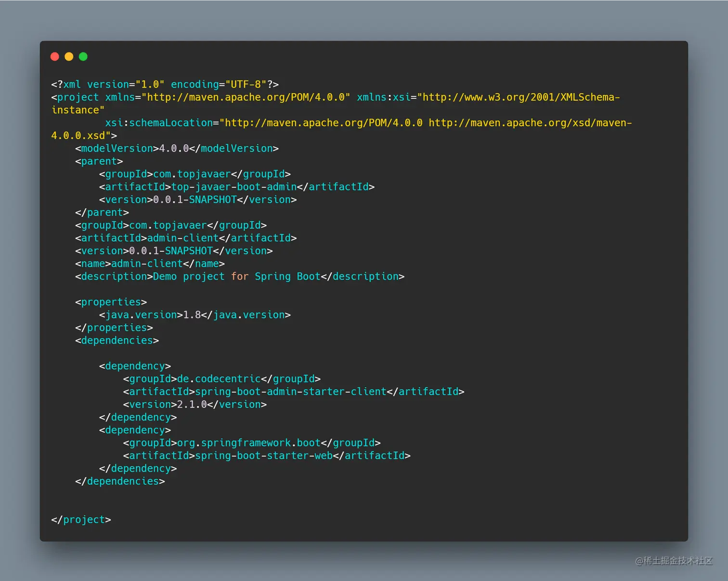Click the green maximize dot
The image size is (728, 581).
coord(83,57)
